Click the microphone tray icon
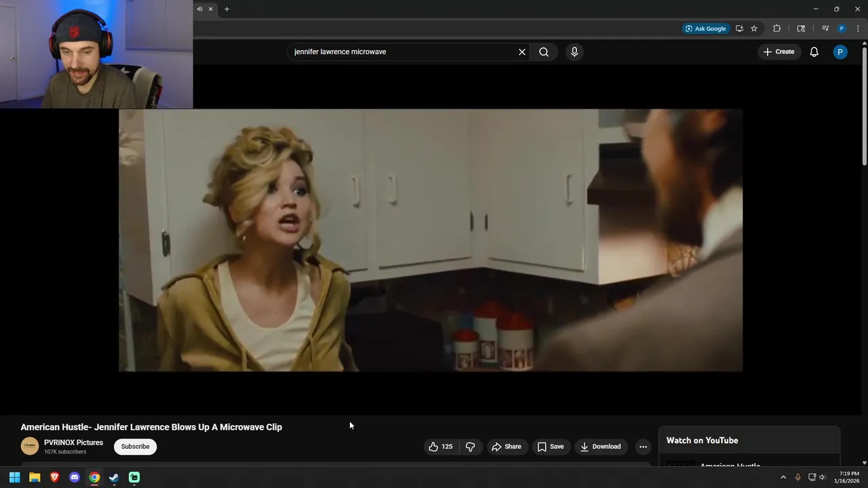The image size is (868, 488). coord(797,477)
